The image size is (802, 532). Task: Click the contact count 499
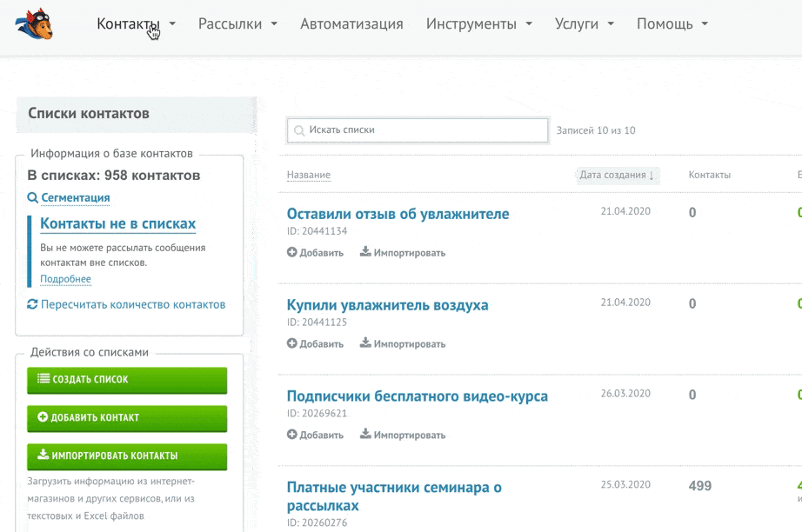(699, 486)
